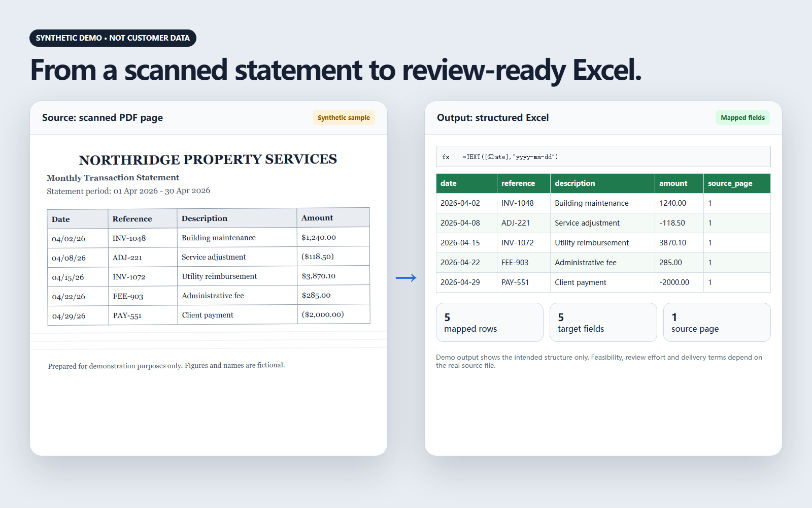Click the SYNTHETIC DEMO banner label
Image resolution: width=812 pixels, height=508 pixels.
(x=113, y=38)
